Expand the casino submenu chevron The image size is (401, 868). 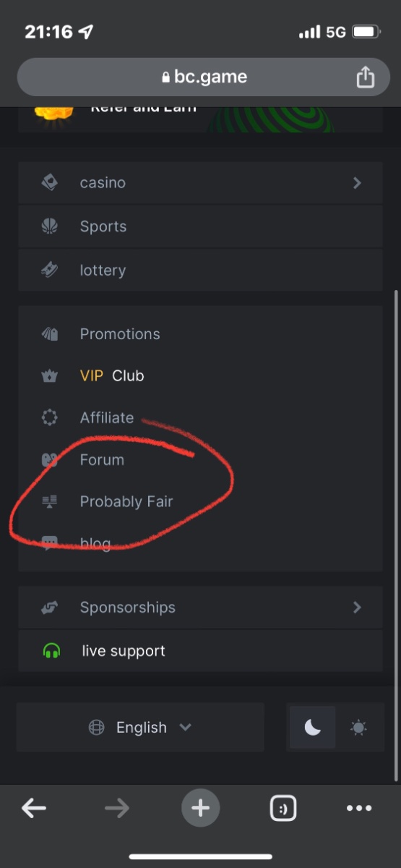pyautogui.click(x=357, y=183)
